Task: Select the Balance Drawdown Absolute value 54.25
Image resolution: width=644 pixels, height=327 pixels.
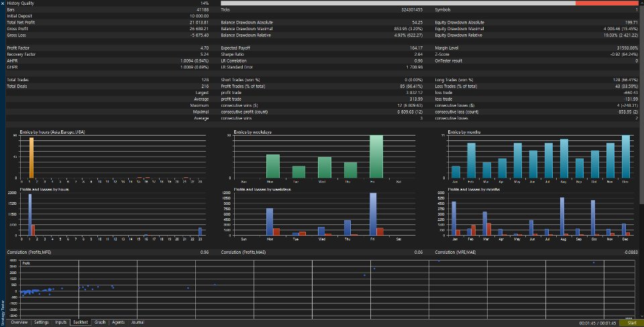Action: tap(418, 22)
